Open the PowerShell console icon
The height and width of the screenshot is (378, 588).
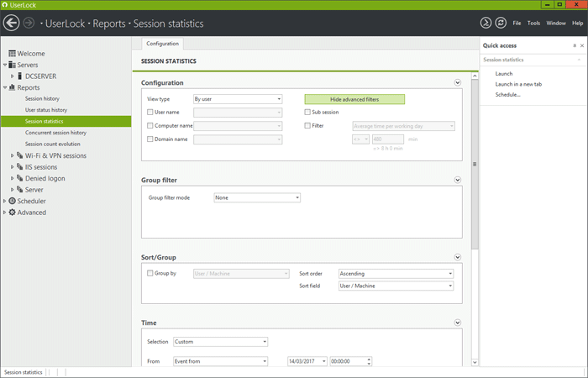point(486,23)
